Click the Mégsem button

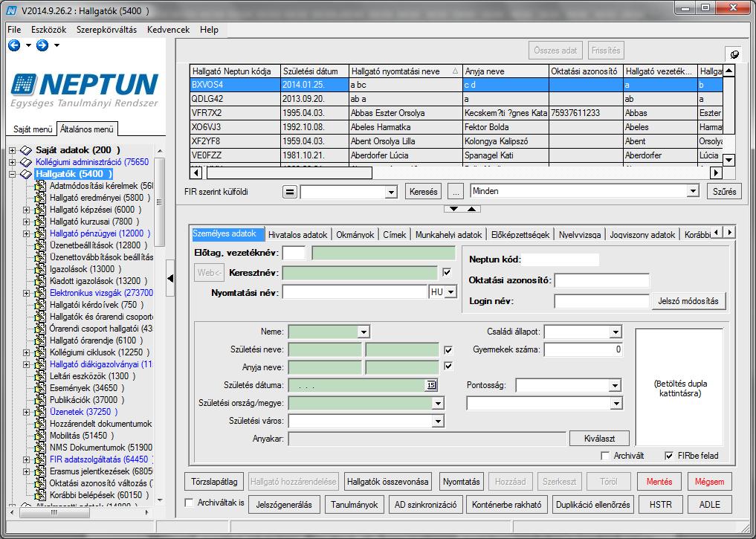[x=709, y=482]
